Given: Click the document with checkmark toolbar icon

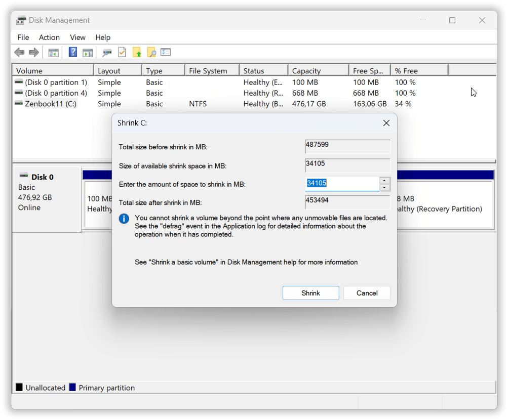Looking at the screenshot, I should 122,52.
